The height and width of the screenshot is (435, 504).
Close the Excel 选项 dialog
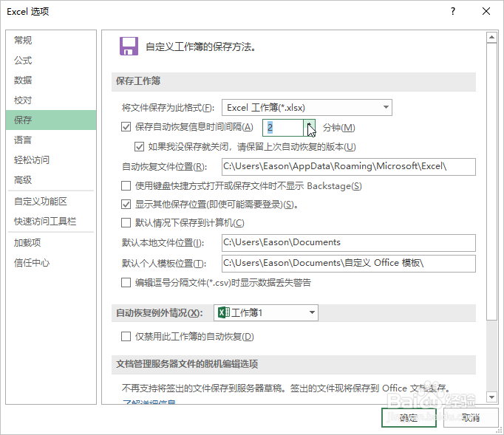[x=486, y=12]
